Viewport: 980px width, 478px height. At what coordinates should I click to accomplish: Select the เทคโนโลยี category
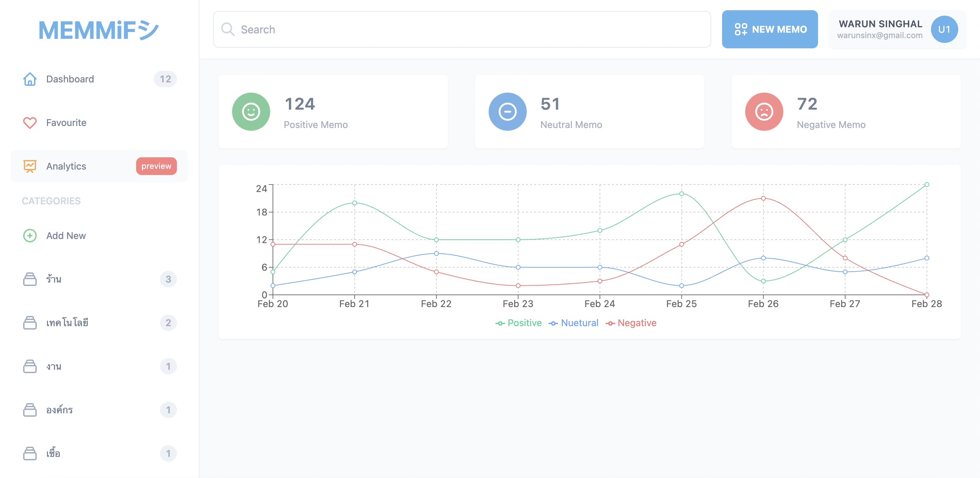67,323
